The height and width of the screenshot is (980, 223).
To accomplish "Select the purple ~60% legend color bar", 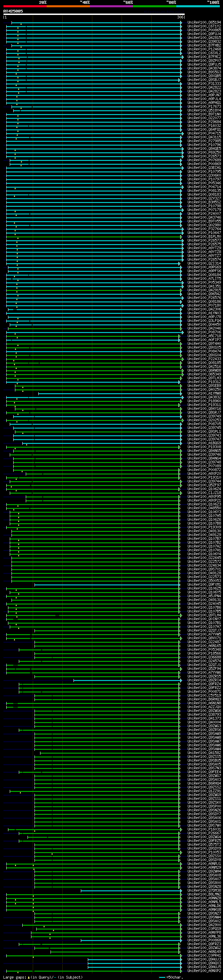I will 112,6.
